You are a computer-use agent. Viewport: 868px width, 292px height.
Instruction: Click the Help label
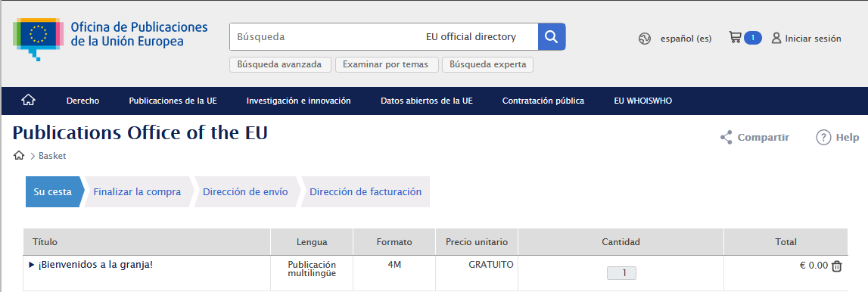848,137
